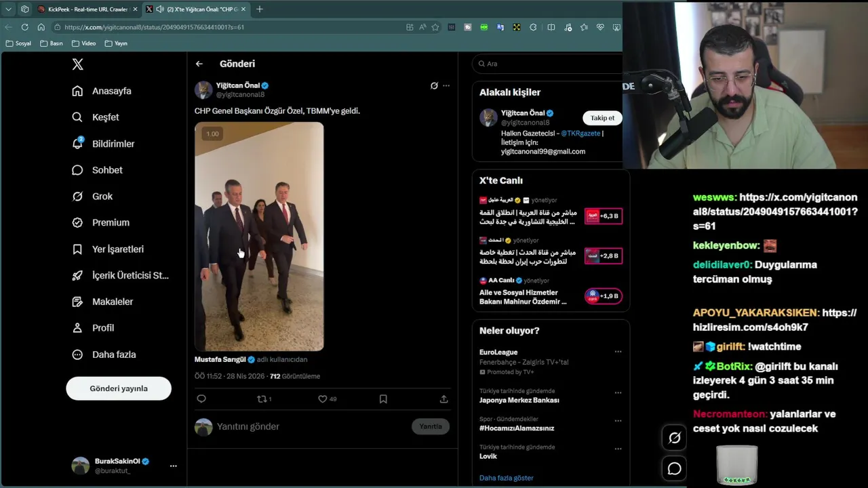Open the Sosyal bookmarks folder
The height and width of the screenshot is (488, 868).
(18, 43)
